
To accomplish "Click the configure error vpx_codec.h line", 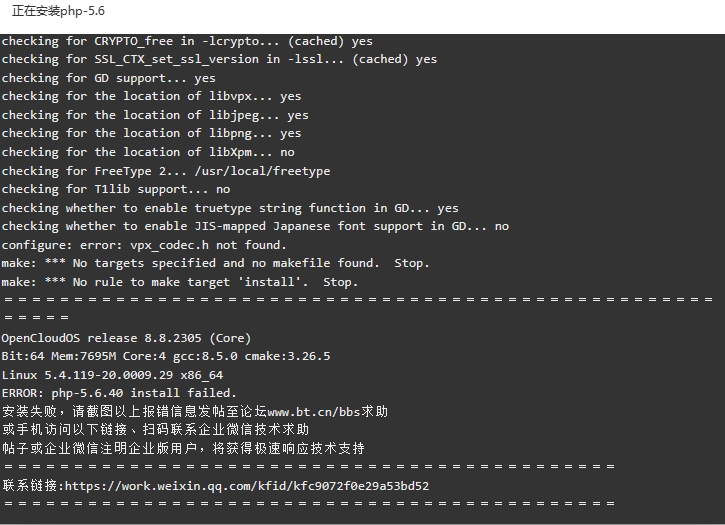I will click(x=144, y=245).
